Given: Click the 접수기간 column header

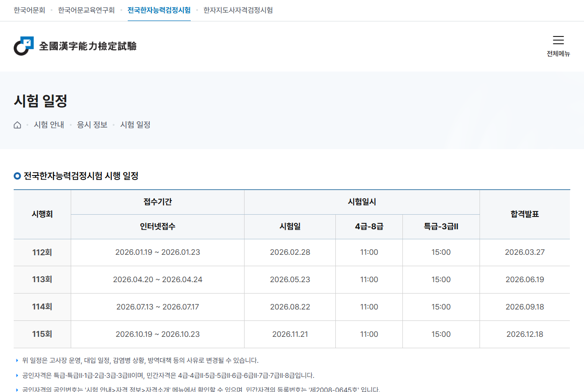Looking at the screenshot, I should pyautogui.click(x=158, y=202).
